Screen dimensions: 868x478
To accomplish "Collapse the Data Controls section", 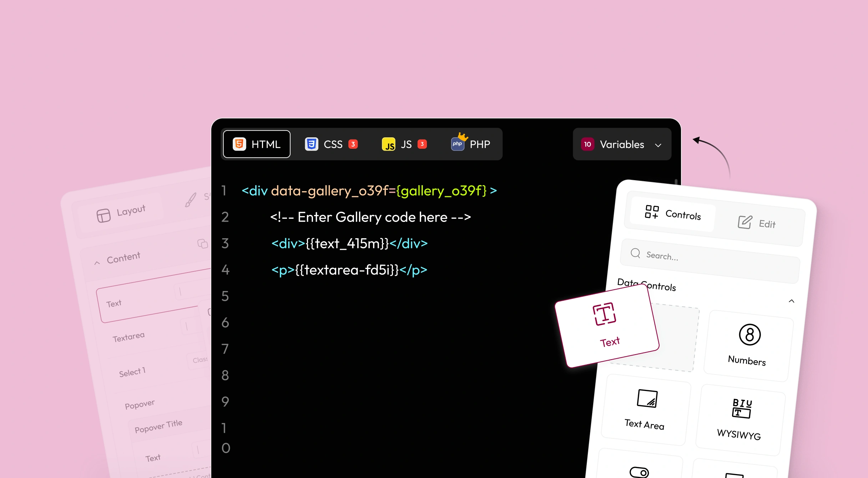I will coord(792,301).
